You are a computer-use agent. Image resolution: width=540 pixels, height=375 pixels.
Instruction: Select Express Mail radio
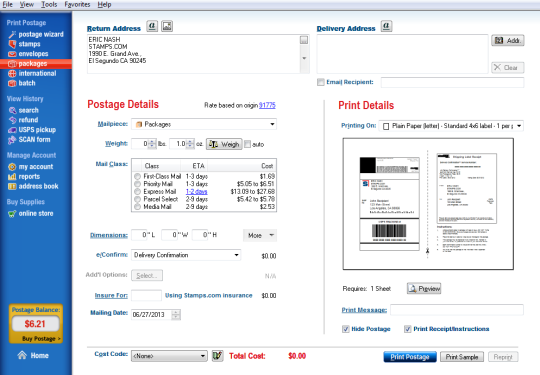pos(137,191)
